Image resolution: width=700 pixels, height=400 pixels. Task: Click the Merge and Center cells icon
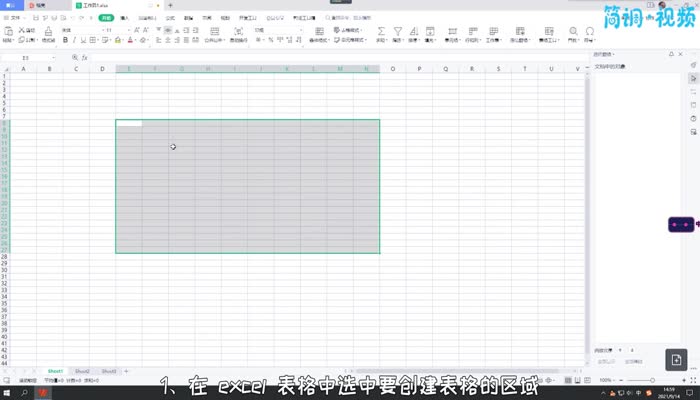(214, 35)
